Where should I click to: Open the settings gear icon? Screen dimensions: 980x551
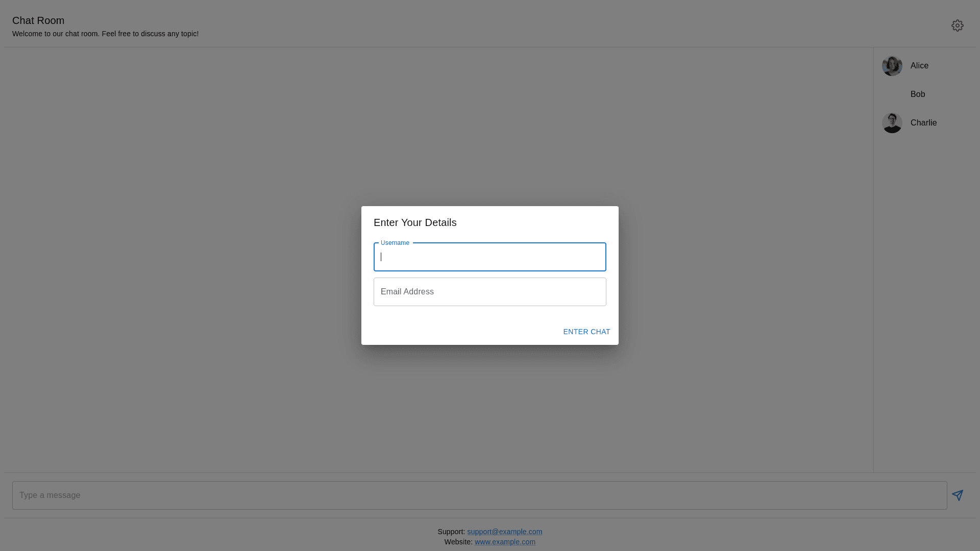(x=957, y=26)
